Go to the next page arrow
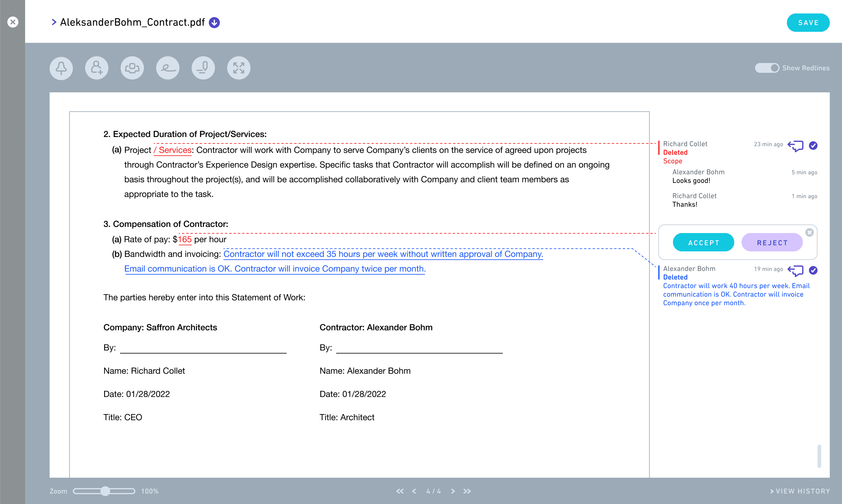 (453, 491)
